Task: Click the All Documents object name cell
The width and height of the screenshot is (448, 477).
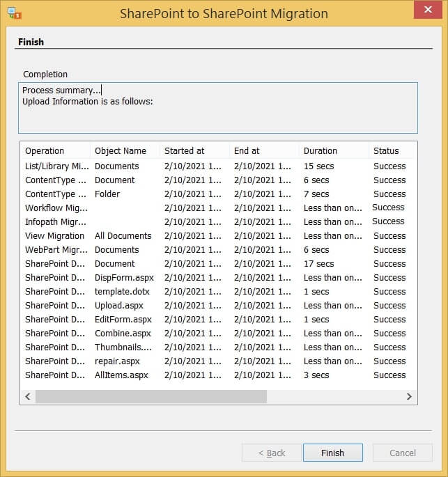Action: [x=123, y=236]
